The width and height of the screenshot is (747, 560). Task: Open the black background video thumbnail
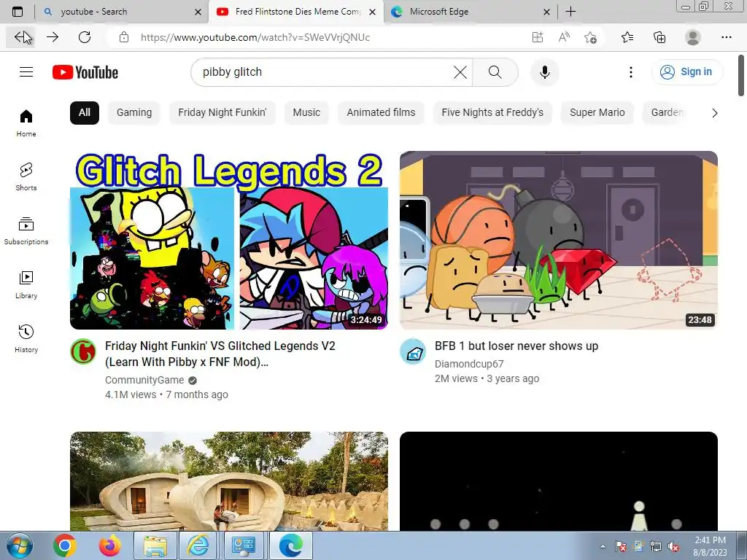[x=559, y=481]
